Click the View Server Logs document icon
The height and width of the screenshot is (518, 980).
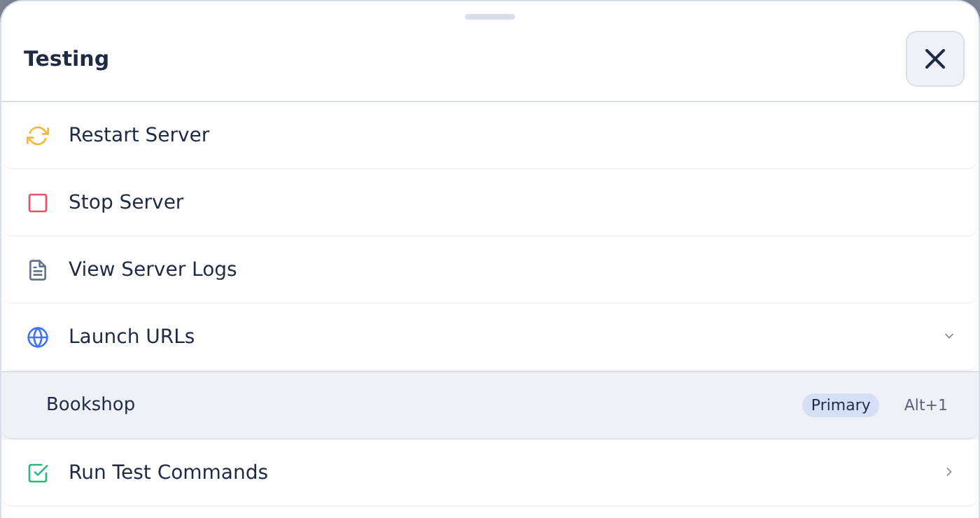coord(38,270)
